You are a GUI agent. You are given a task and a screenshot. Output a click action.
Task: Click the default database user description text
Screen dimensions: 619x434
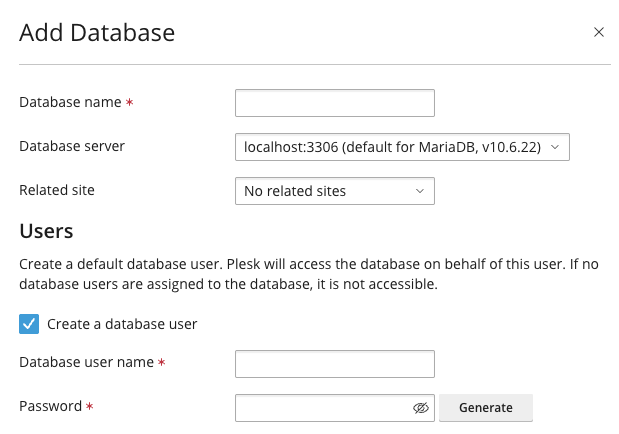(x=309, y=274)
